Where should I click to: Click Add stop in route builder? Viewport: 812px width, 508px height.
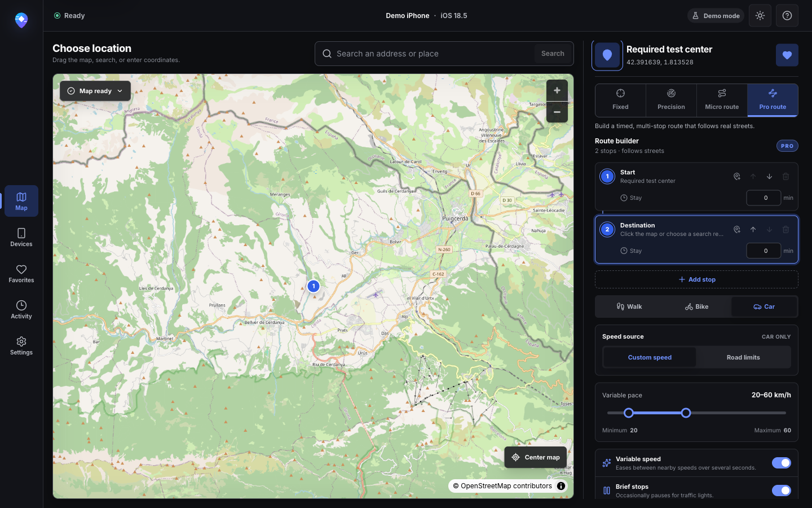[x=696, y=279]
